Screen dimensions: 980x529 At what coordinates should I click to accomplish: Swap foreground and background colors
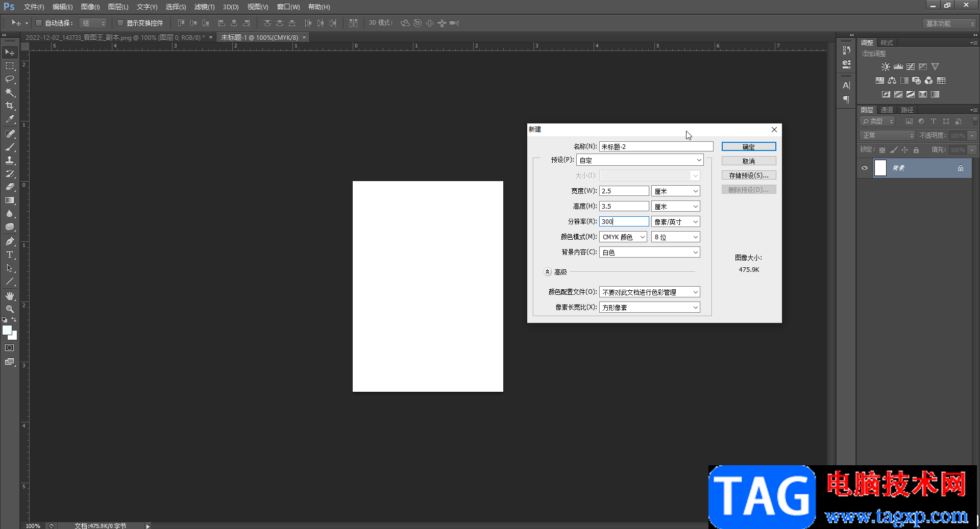click(14, 319)
